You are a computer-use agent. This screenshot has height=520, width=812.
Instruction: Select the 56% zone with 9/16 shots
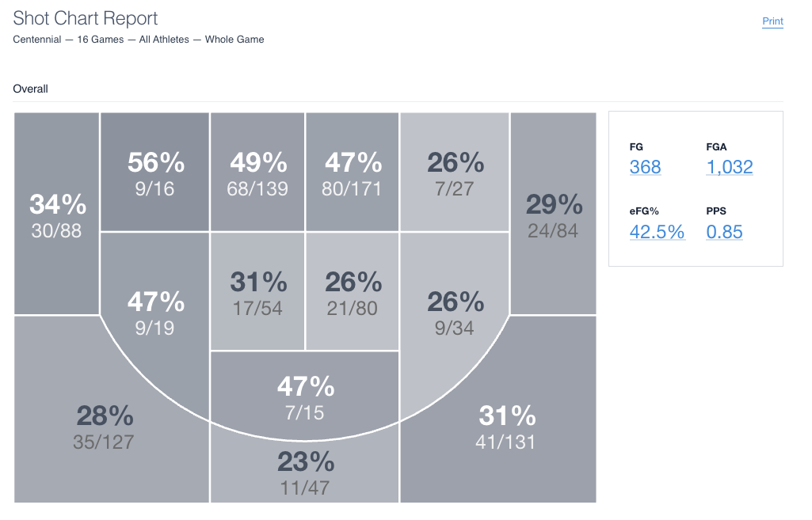155,173
